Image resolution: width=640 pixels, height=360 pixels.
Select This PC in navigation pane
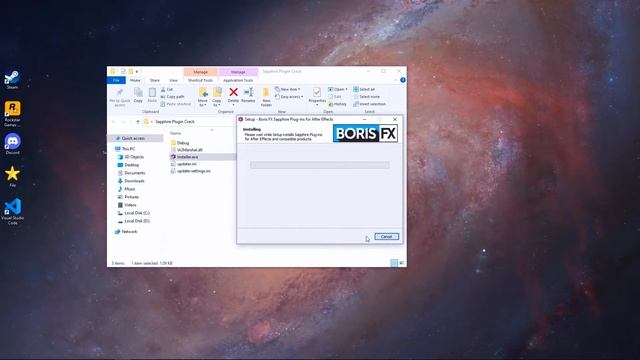point(128,149)
